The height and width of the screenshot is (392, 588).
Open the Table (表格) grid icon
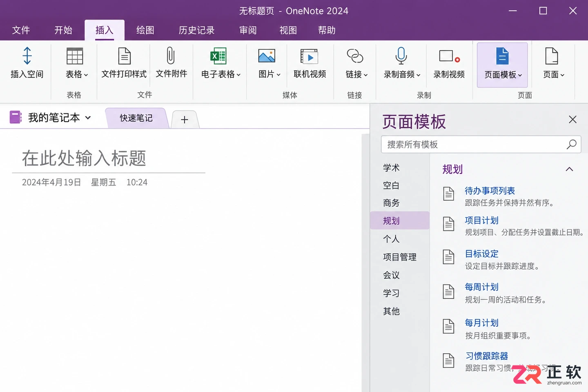(x=75, y=56)
